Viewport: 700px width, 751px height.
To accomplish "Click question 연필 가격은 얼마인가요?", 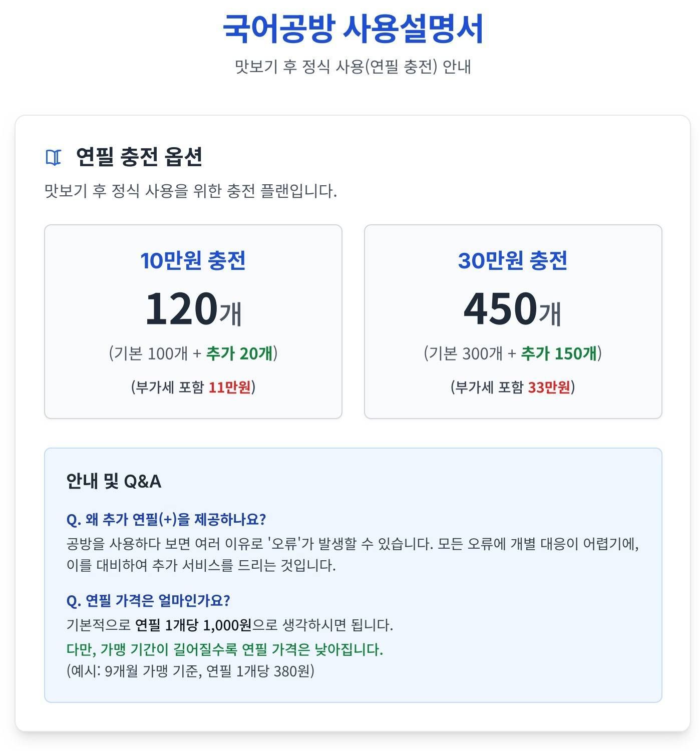I will point(148,600).
